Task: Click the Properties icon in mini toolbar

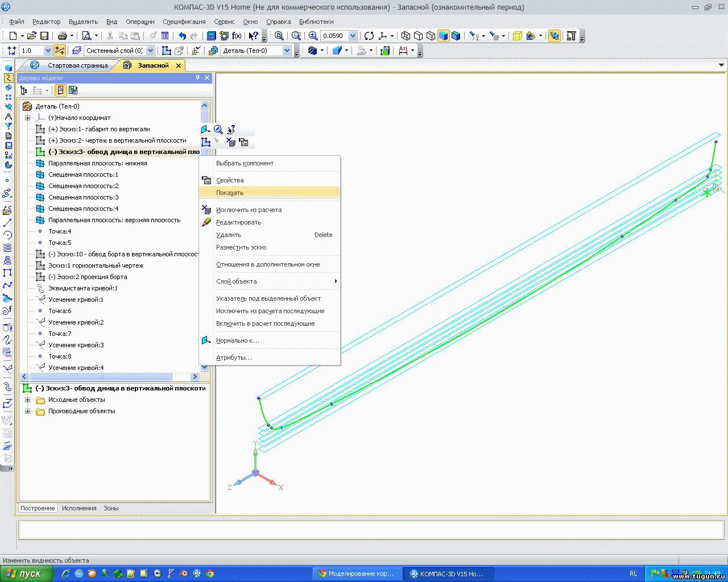Action: 243,142
